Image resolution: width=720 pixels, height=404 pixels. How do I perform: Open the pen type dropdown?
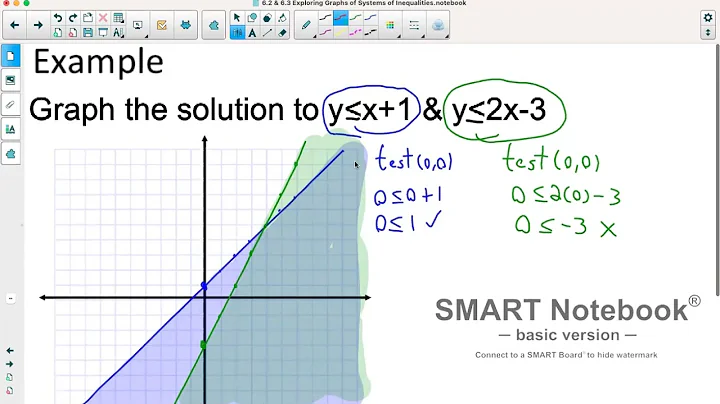[x=307, y=25]
